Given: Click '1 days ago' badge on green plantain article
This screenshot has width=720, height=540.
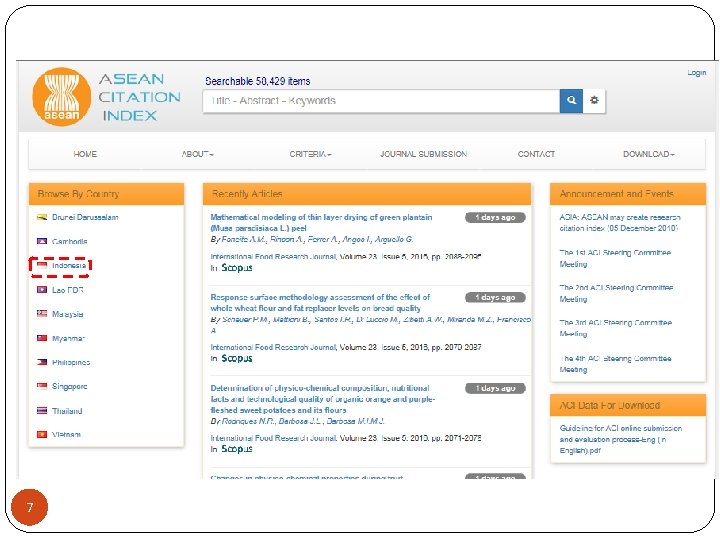Looking at the screenshot, I should pos(495,217).
